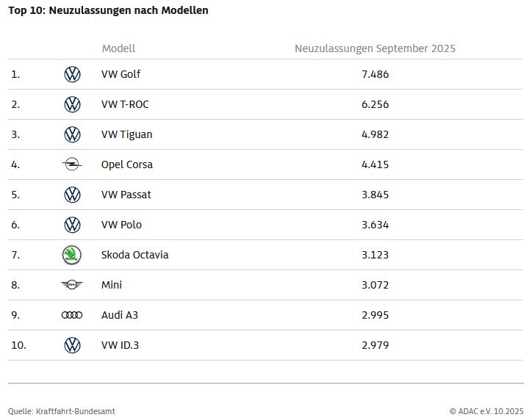Click the Mini logo in row 8

[x=72, y=285]
